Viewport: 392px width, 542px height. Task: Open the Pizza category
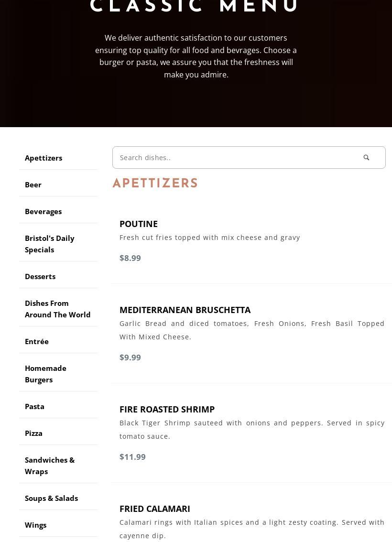[33, 433]
